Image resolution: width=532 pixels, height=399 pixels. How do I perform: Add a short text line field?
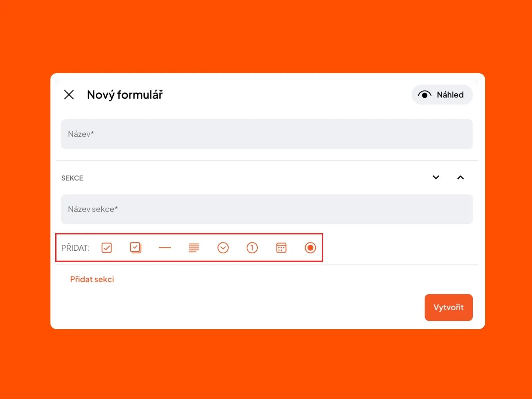point(165,248)
